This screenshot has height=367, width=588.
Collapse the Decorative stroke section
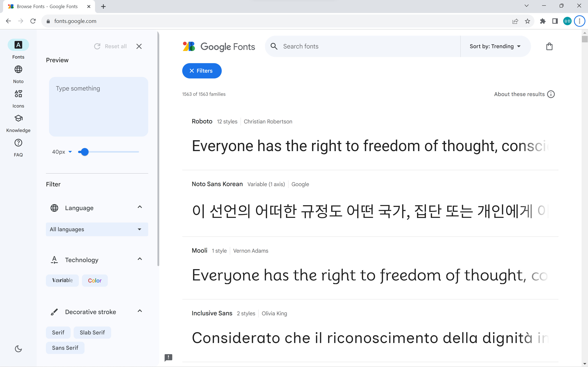[x=139, y=311]
